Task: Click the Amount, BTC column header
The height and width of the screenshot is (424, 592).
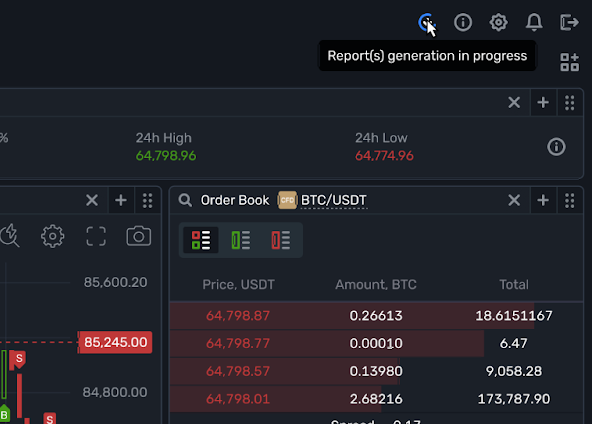Action: click(x=376, y=284)
